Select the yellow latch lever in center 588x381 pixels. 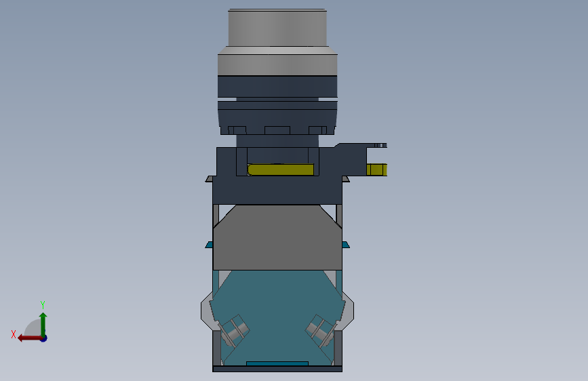coord(281,169)
